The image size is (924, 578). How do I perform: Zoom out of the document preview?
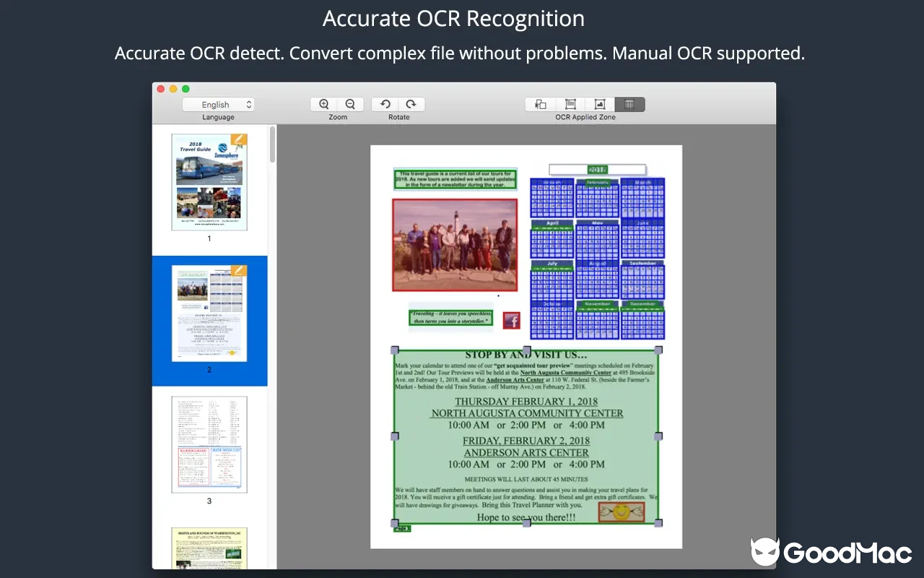350,103
